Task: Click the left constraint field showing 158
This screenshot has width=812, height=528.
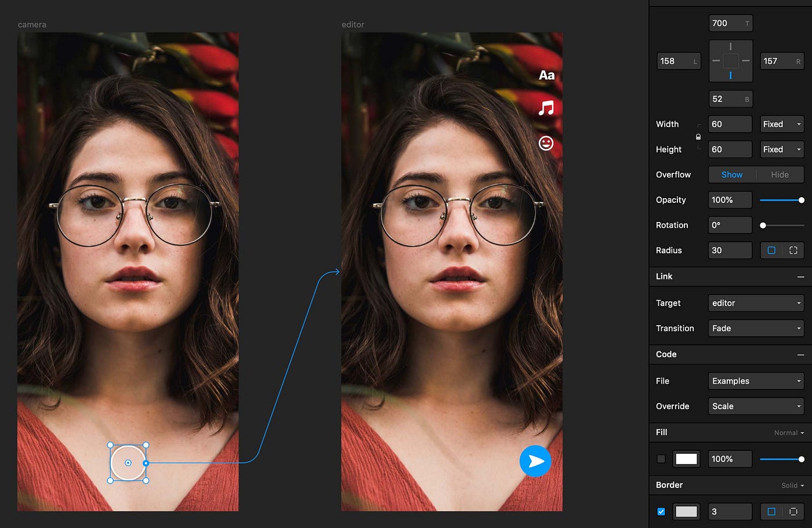Action: point(679,61)
